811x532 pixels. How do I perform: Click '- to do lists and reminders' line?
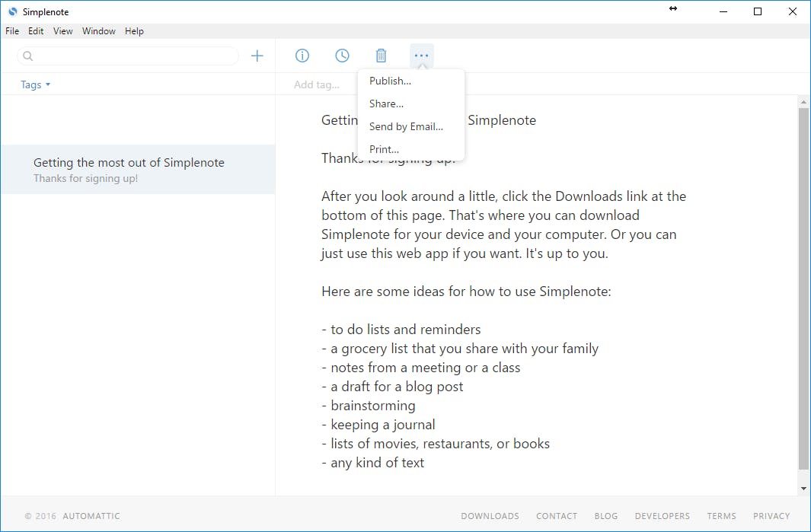click(401, 330)
